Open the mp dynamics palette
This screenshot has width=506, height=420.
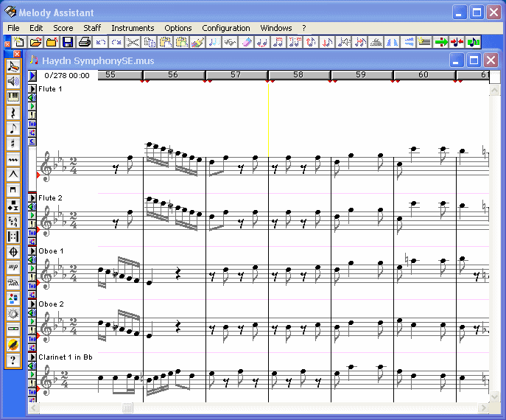[13, 267]
